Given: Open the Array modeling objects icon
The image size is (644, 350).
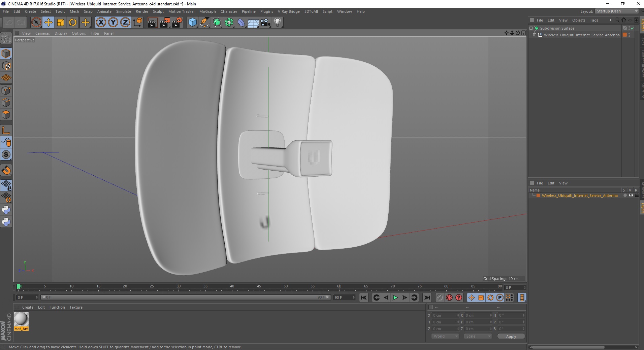Looking at the screenshot, I should [229, 23].
